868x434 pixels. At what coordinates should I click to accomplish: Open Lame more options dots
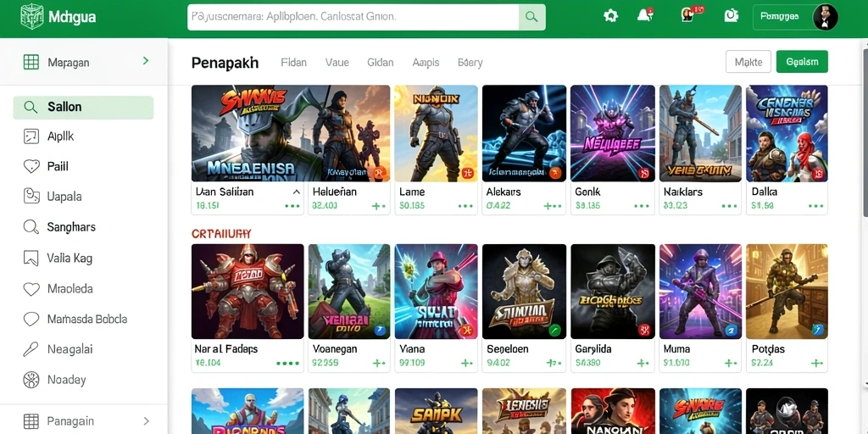pyautogui.click(x=465, y=206)
